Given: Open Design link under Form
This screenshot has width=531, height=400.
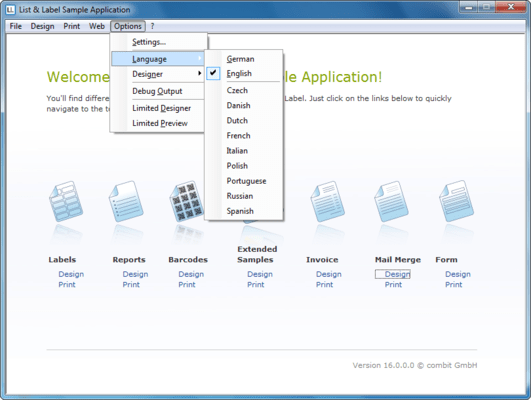Looking at the screenshot, I should (458, 274).
